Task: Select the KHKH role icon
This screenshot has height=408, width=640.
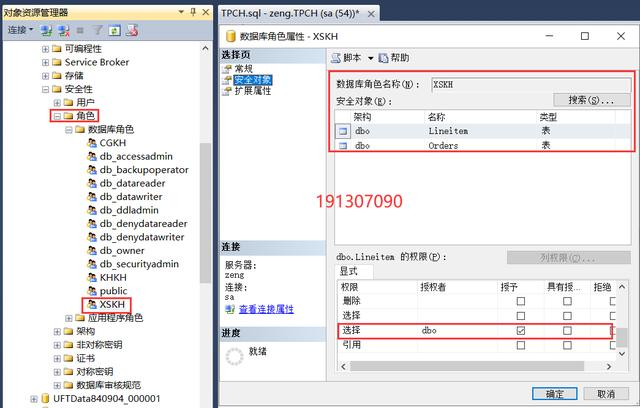Action: 92,278
